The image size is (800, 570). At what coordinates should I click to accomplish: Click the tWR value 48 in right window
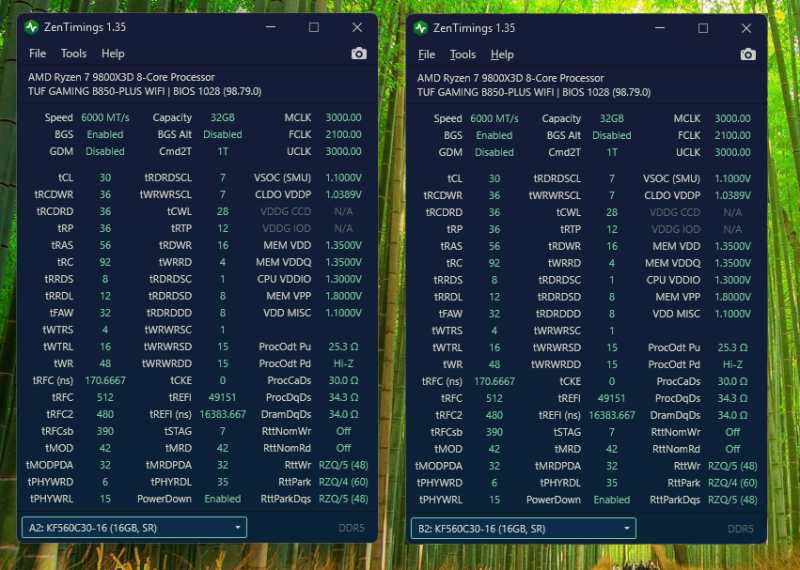494,365
